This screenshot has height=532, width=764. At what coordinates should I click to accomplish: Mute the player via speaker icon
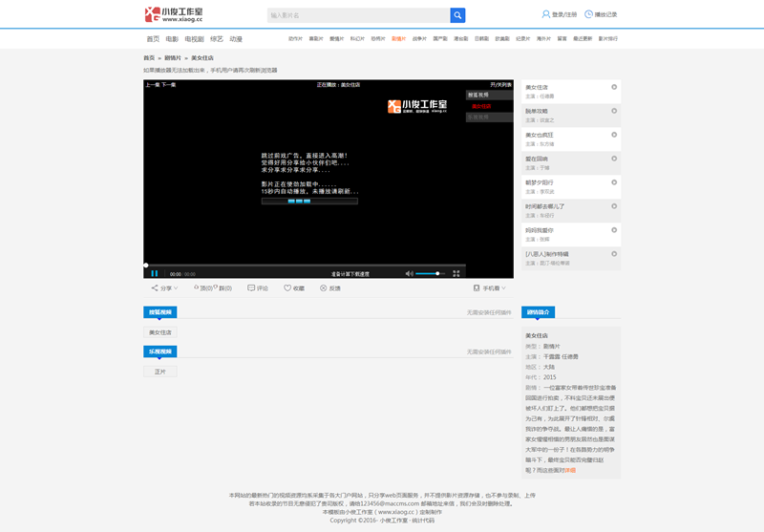[410, 273]
